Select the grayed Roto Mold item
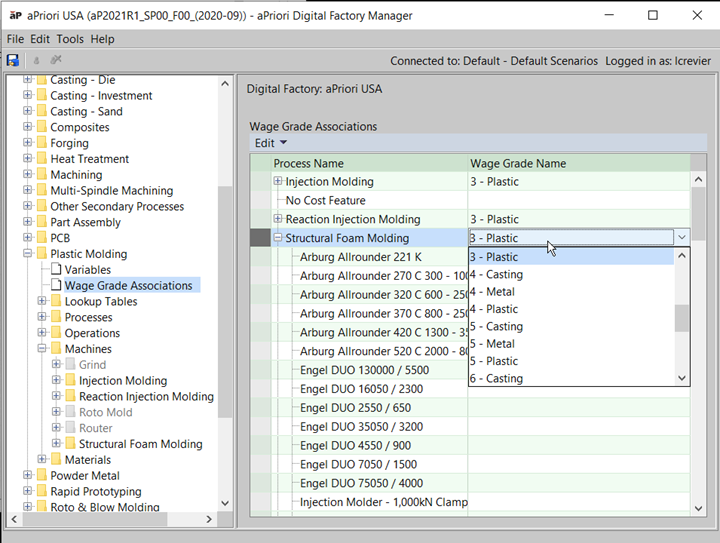 point(106,412)
